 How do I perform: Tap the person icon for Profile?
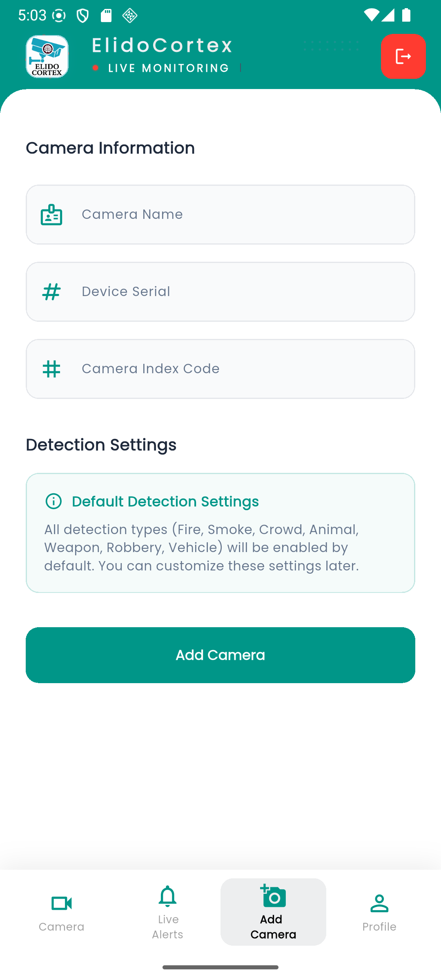[379, 903]
